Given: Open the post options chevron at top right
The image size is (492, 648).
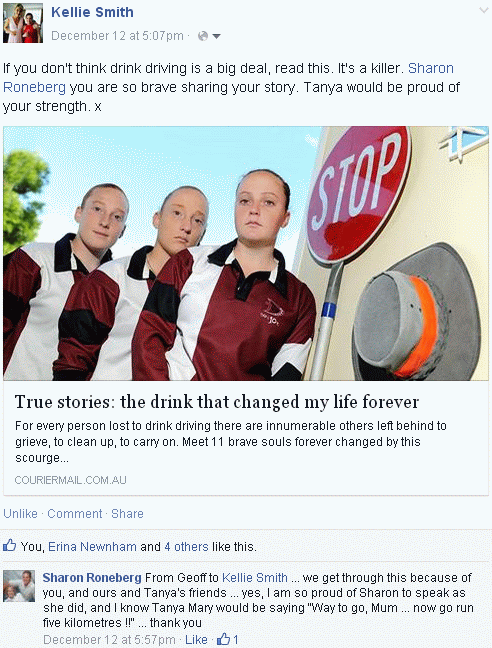Looking at the screenshot, I should click(x=483, y=10).
